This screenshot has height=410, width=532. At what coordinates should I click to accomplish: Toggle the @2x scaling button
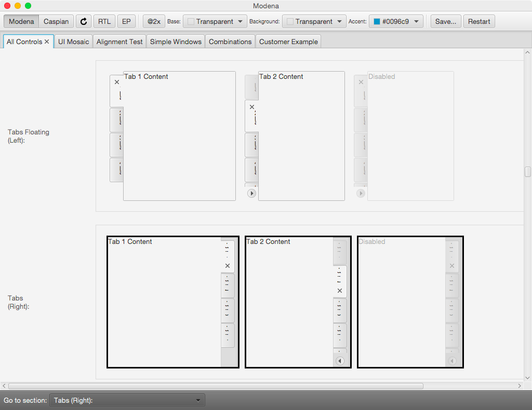pos(154,21)
